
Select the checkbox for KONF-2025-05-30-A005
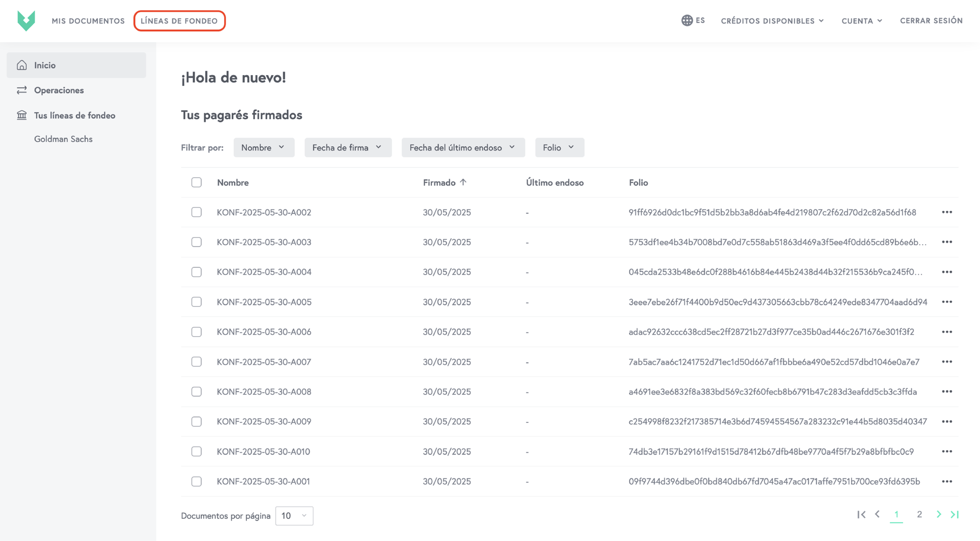click(196, 302)
